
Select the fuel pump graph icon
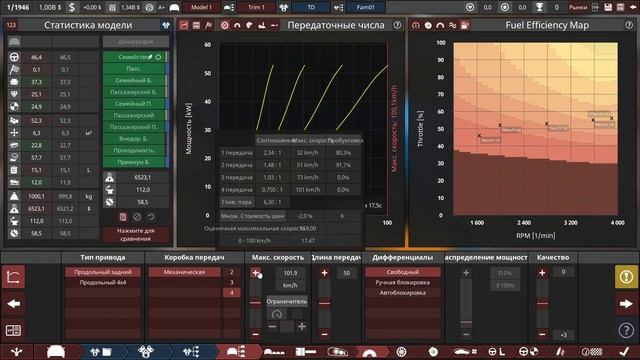click(464, 25)
